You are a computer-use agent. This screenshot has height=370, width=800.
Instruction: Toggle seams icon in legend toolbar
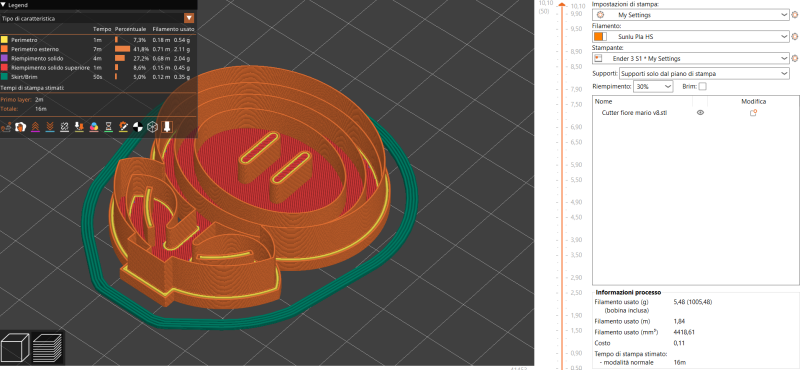click(65, 127)
